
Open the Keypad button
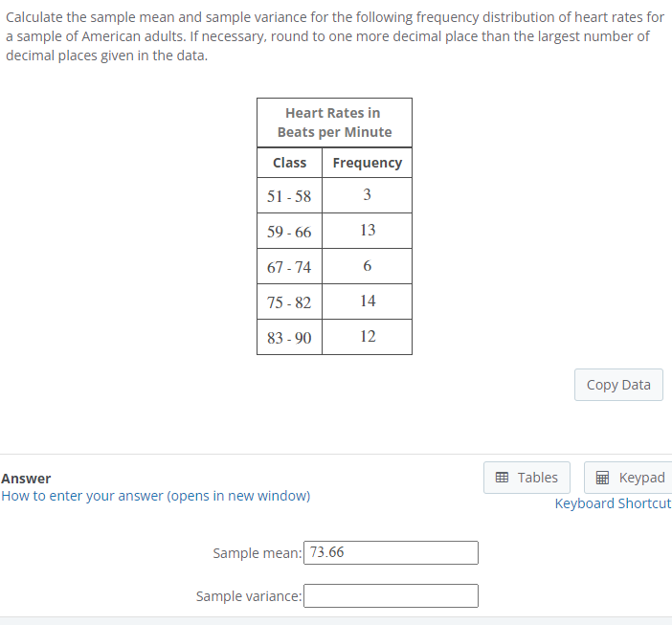pos(628,478)
